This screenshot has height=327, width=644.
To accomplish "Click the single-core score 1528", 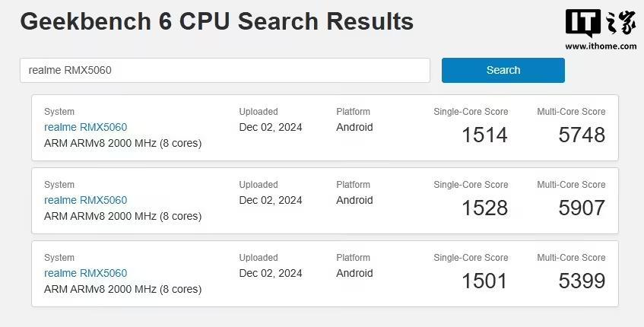I will pos(484,208).
